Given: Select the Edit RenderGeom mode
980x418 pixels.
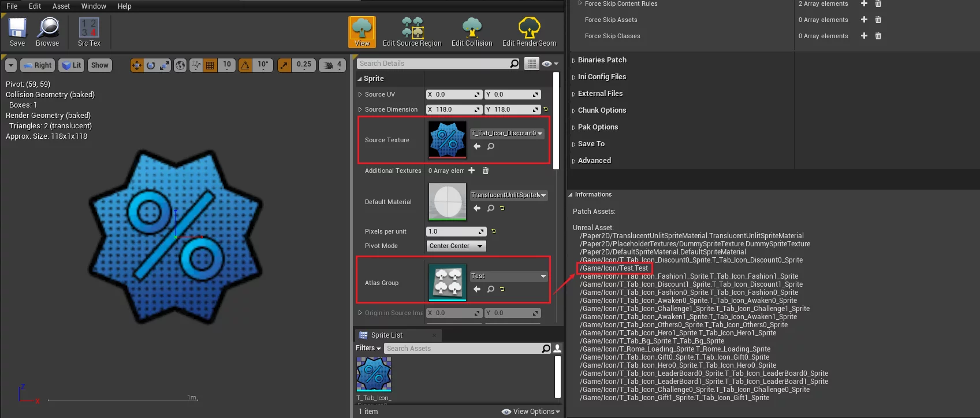Looking at the screenshot, I should point(528,32).
